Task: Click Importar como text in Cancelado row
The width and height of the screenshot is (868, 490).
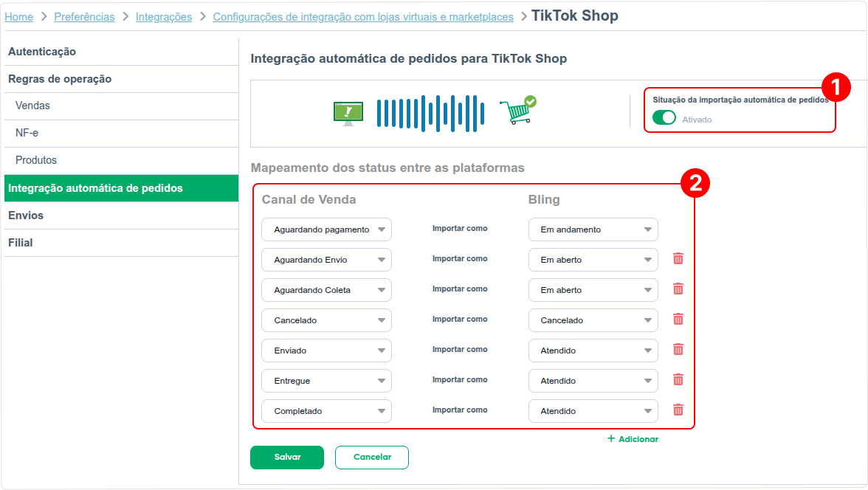Action: pos(460,319)
